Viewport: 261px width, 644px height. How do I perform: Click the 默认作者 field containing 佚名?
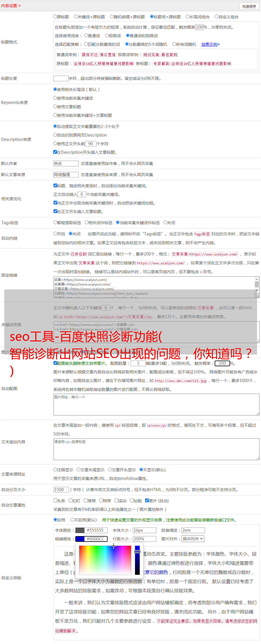point(66,164)
